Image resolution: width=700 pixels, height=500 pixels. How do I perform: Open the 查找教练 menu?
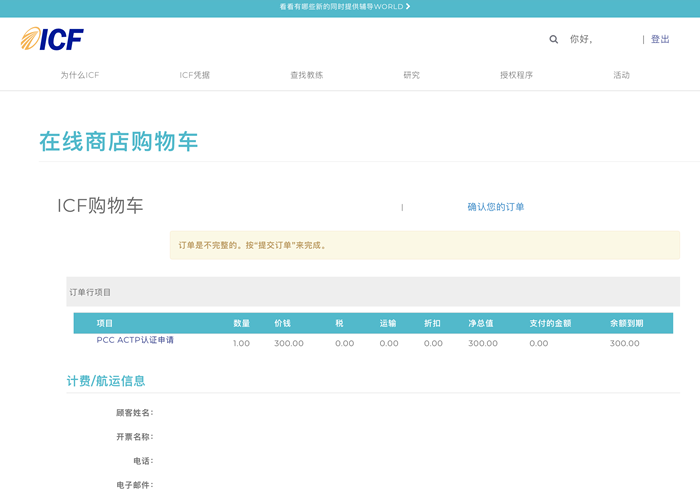[307, 75]
